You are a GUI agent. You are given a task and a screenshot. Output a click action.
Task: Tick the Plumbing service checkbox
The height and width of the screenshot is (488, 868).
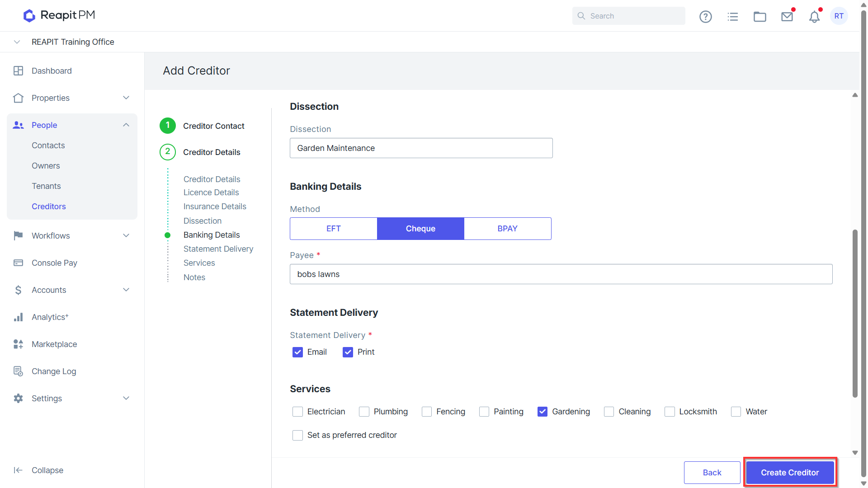click(x=364, y=412)
